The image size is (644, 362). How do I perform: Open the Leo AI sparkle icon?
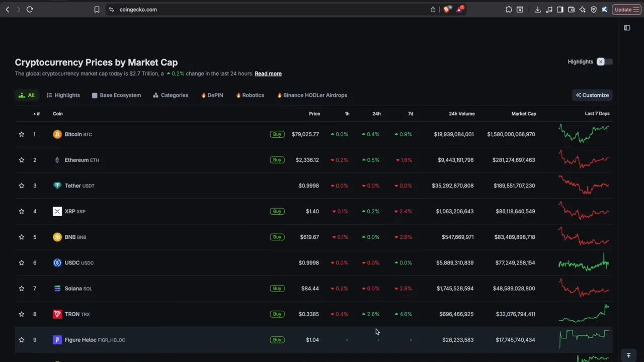(582, 10)
